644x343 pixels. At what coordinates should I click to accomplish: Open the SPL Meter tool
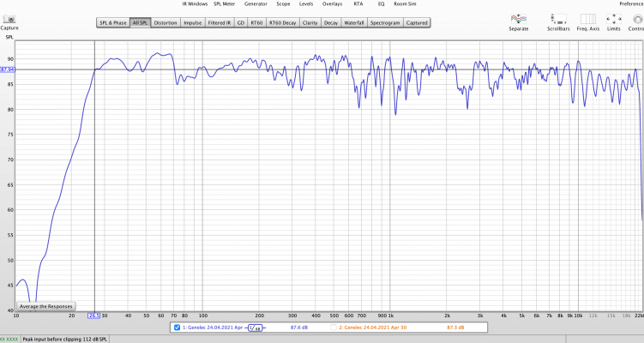coord(225,3)
